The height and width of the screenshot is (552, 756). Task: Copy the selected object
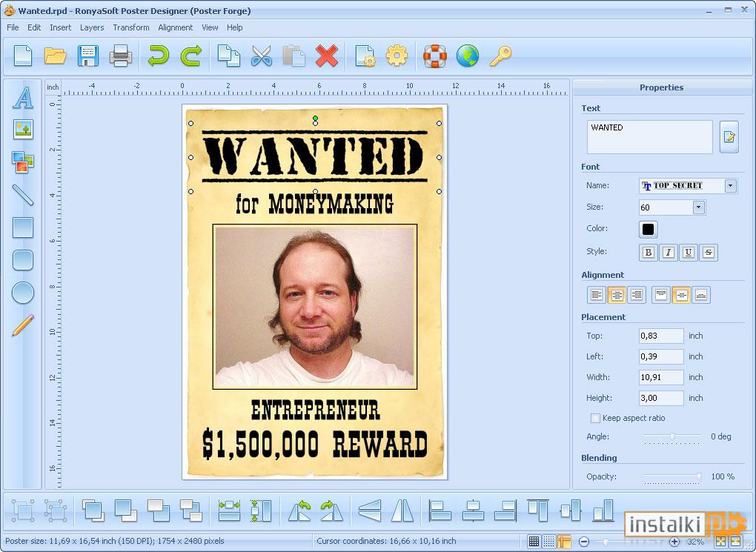point(228,56)
